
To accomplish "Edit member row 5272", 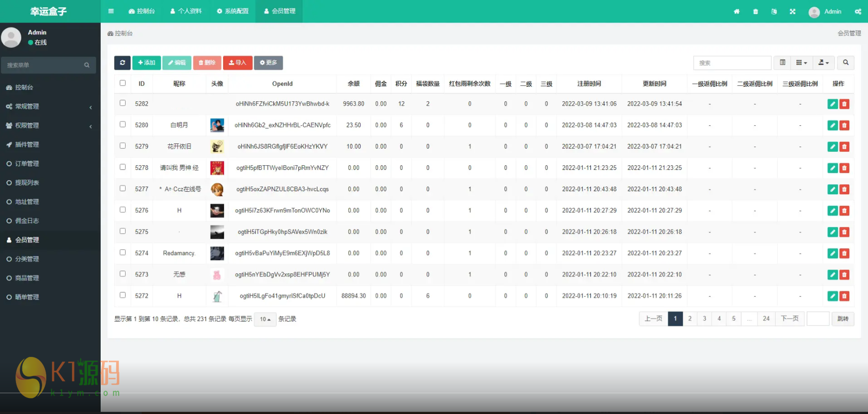I will click(x=833, y=296).
